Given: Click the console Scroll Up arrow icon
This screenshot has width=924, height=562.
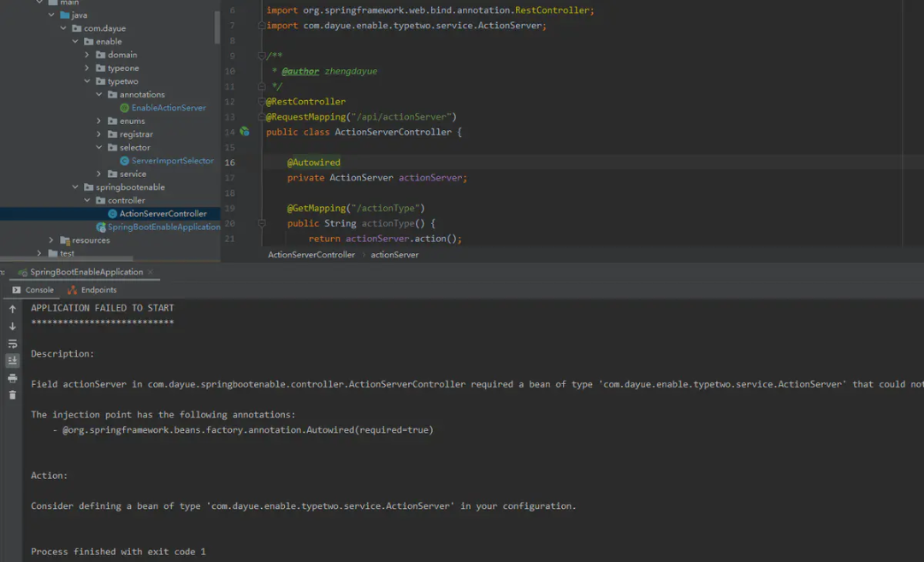Looking at the screenshot, I should click(12, 310).
